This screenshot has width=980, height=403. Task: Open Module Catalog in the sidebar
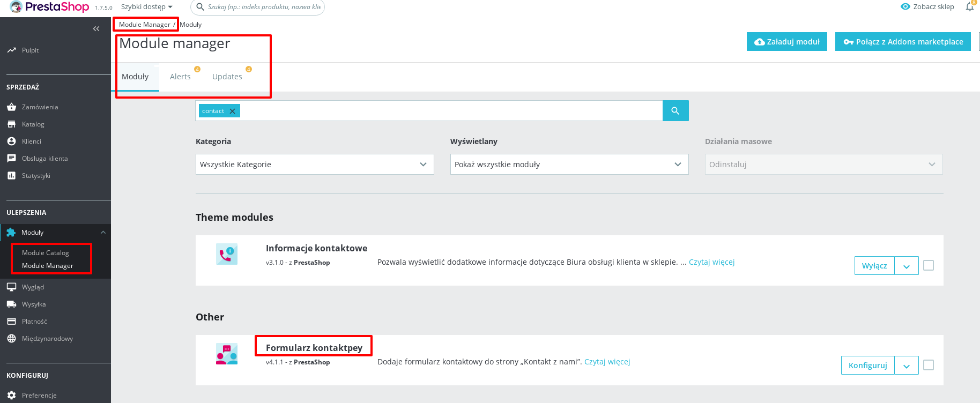(x=46, y=253)
